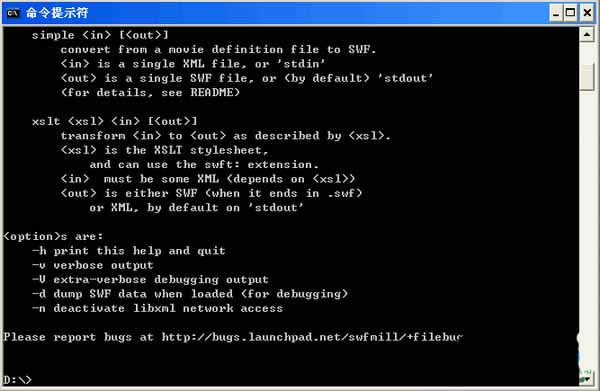Click the 'simple <in> [<out>]' command line
The width and height of the screenshot is (600, 391).
(100, 35)
